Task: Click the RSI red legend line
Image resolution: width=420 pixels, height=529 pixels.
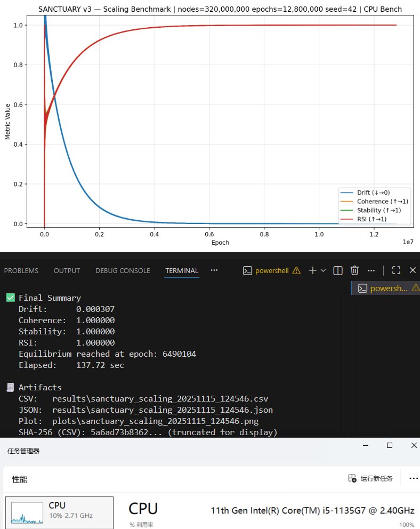Action: (x=346, y=219)
